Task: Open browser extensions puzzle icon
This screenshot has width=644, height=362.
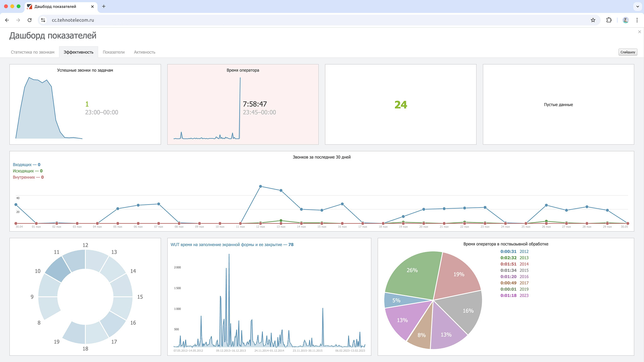Action: coord(609,20)
